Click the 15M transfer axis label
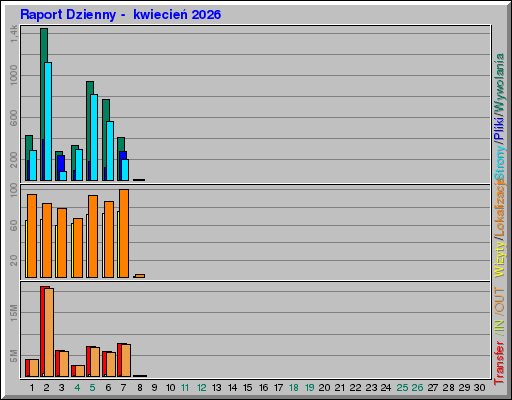512x400 pixels. point(14,313)
